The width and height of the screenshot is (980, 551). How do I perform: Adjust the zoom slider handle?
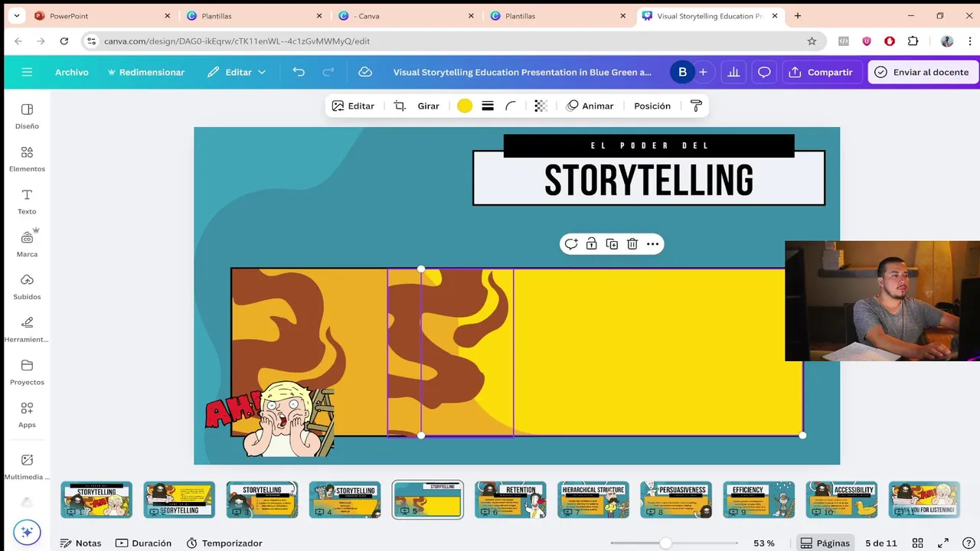(x=666, y=543)
